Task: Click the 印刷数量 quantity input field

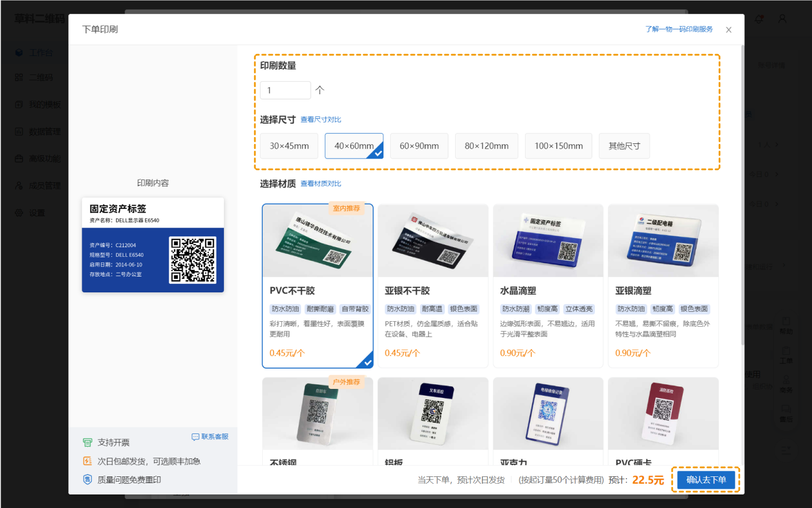Action: tap(285, 90)
